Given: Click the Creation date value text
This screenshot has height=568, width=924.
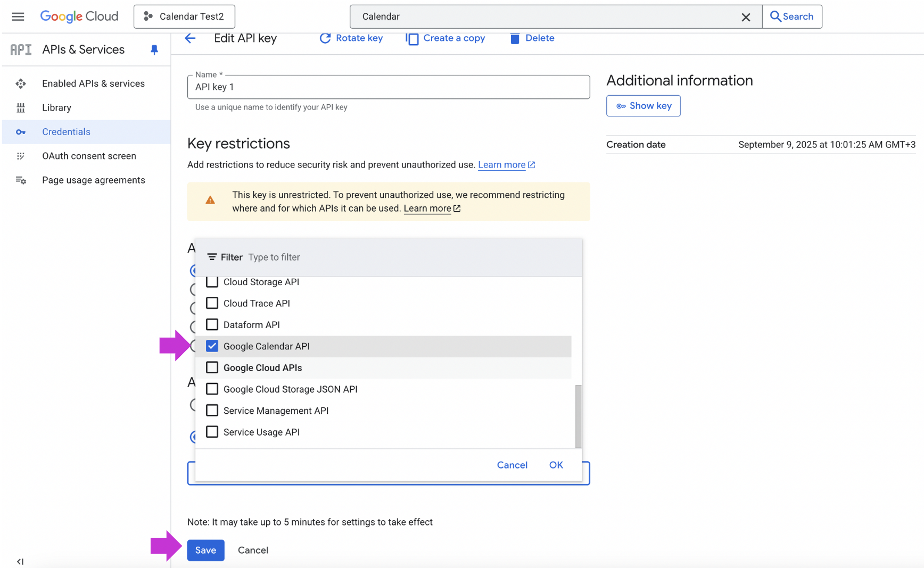Looking at the screenshot, I should (x=827, y=145).
